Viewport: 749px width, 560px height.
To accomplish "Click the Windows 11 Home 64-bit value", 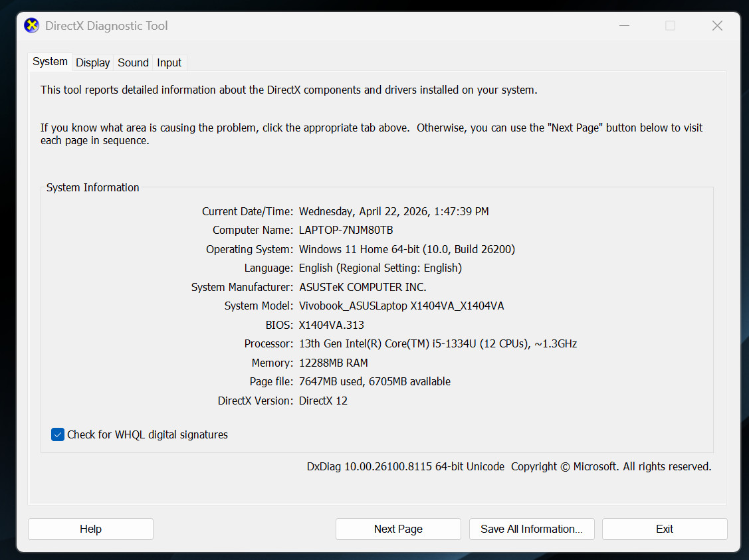I will tap(407, 249).
